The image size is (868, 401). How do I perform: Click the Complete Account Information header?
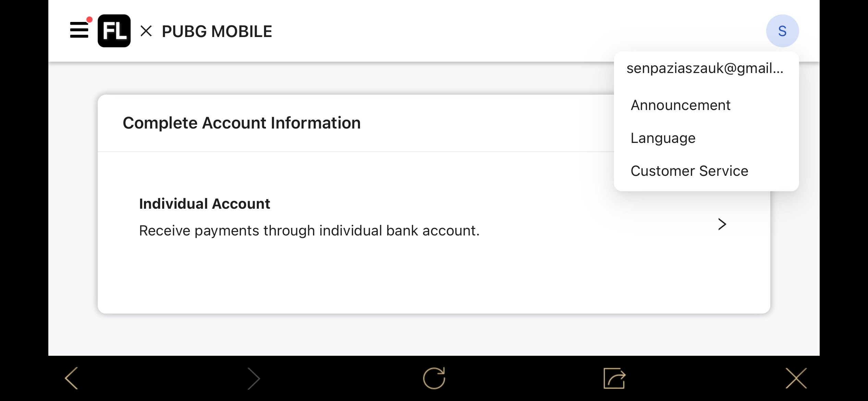pos(242,123)
